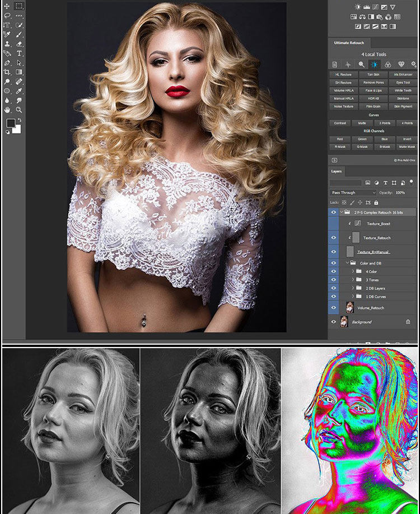Collapse the Color and DB group

point(348,263)
